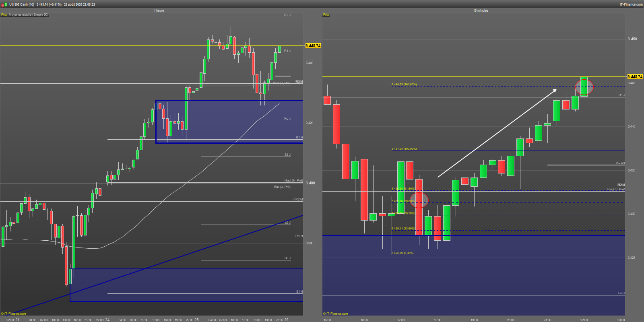Select the R1 J pivot label on hourly chart

coord(287,51)
